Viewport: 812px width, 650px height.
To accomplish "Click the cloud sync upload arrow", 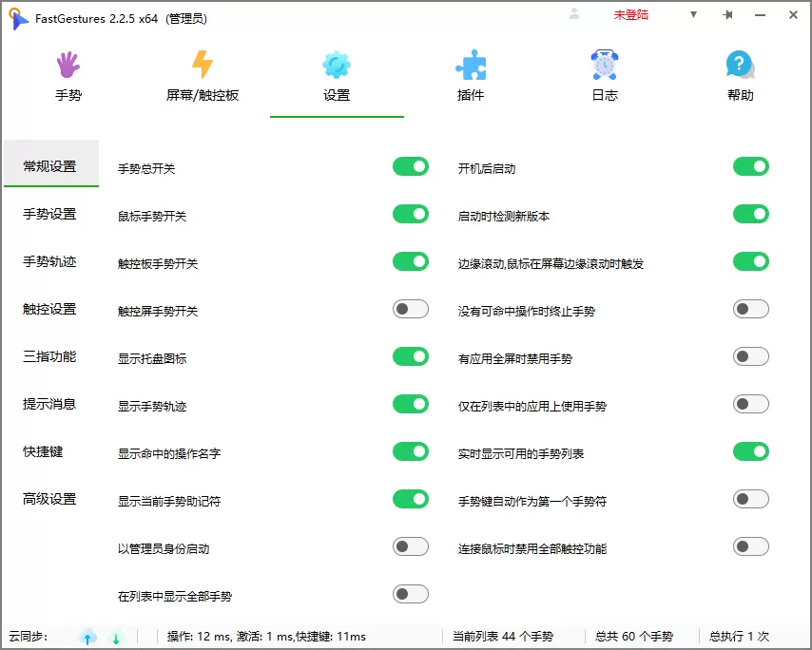I will [x=87, y=637].
